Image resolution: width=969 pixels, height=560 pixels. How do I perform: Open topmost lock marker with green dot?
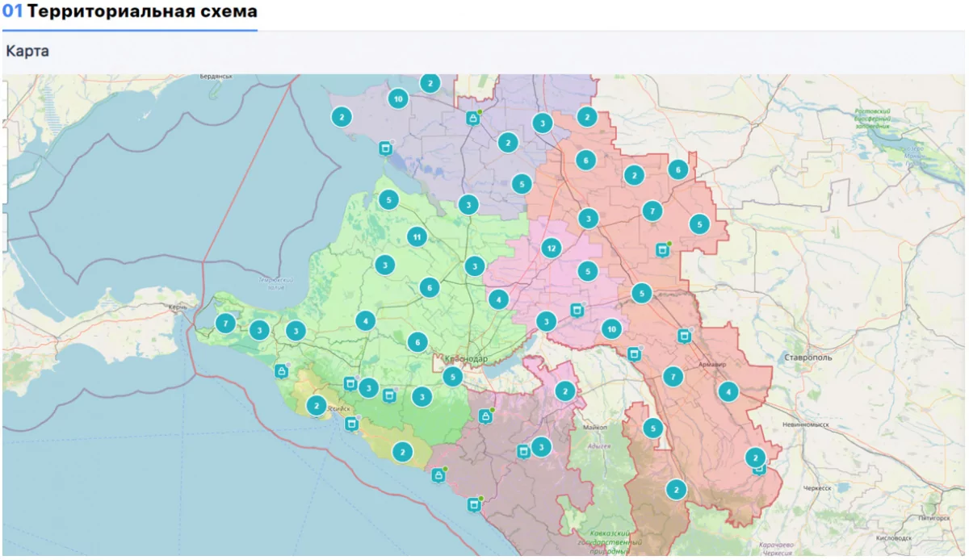[x=472, y=119]
